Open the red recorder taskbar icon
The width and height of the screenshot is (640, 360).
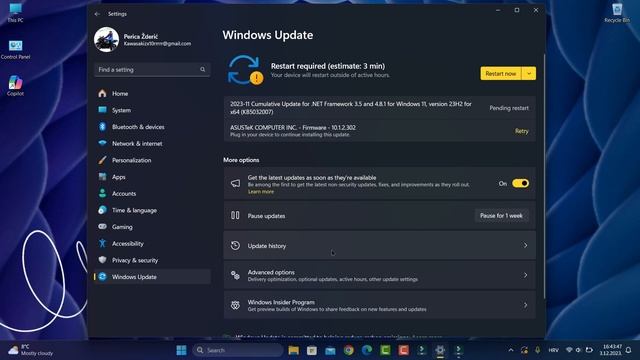(x=404, y=350)
